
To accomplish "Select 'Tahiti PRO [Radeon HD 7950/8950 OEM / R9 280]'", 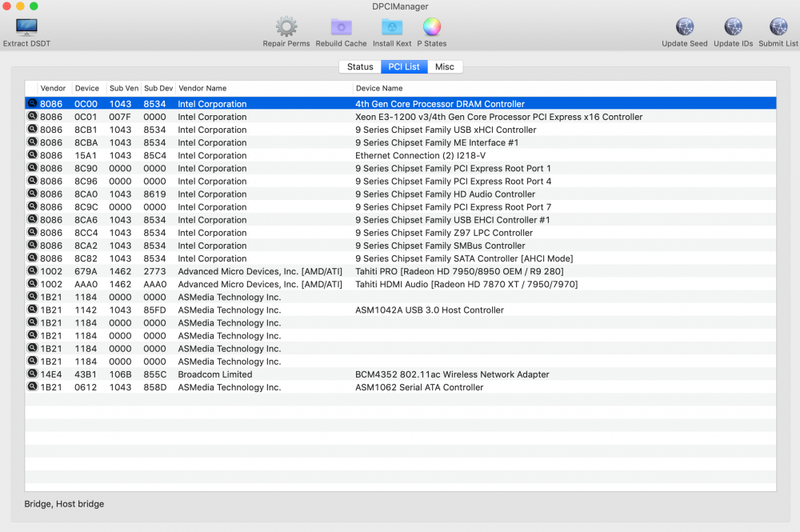I will [459, 271].
